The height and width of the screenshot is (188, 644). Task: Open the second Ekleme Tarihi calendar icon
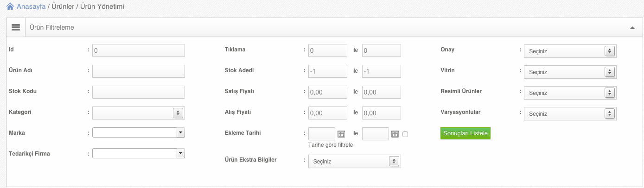point(395,134)
